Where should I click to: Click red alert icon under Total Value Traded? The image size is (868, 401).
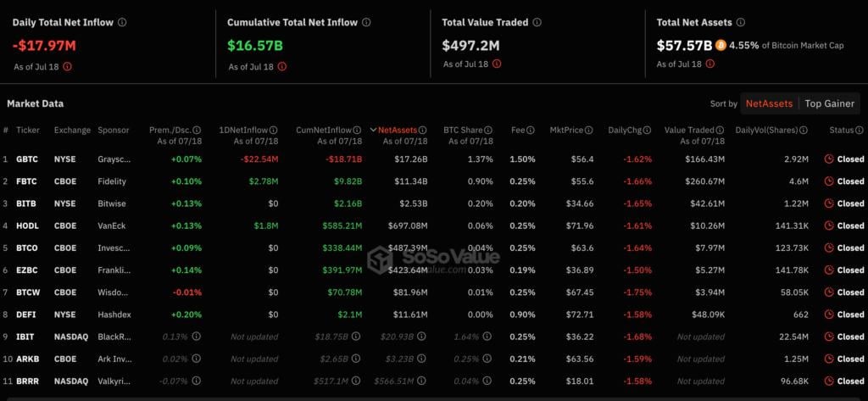click(x=497, y=64)
